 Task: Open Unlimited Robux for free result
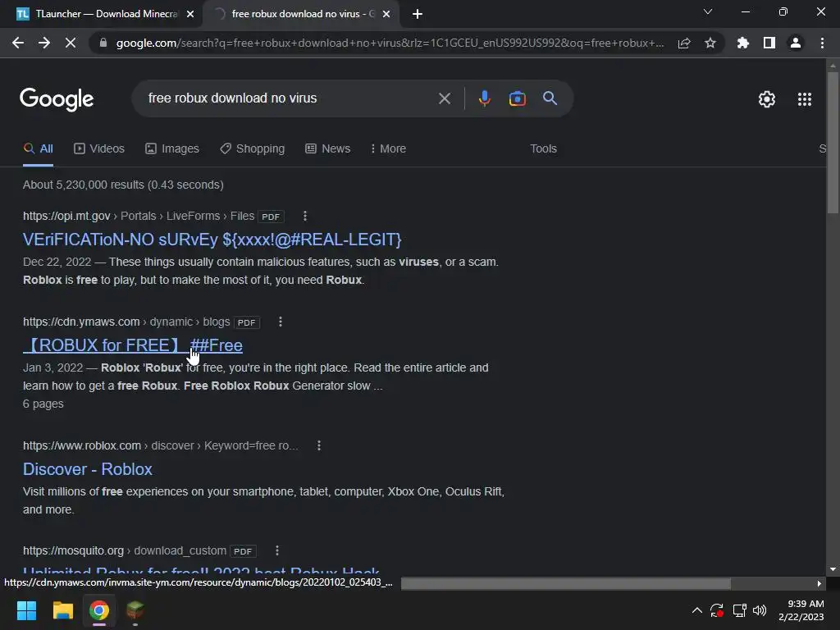[202, 571]
